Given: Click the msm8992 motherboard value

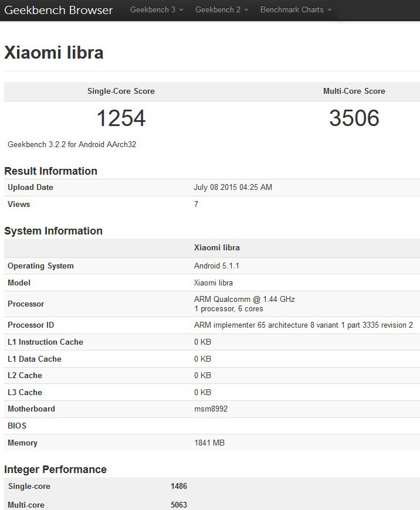Looking at the screenshot, I should pos(211,409).
